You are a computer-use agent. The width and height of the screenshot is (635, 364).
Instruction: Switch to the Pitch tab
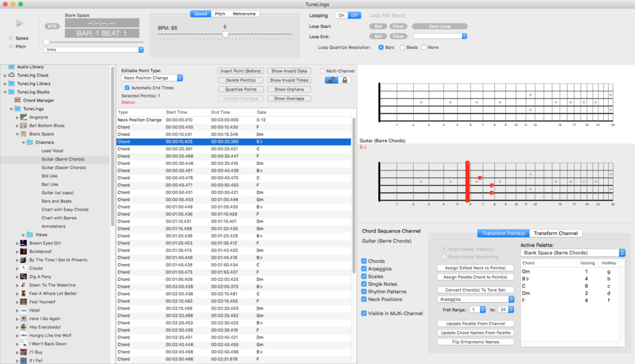coord(220,14)
